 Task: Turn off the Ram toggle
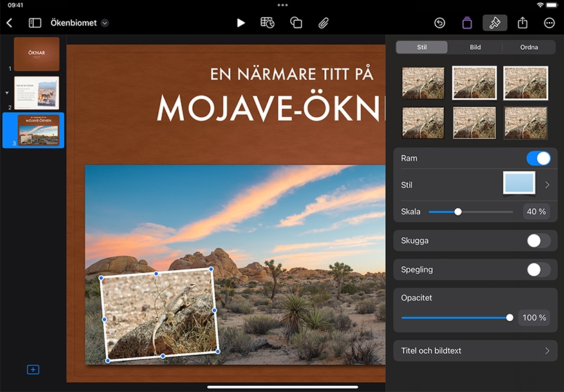click(538, 158)
